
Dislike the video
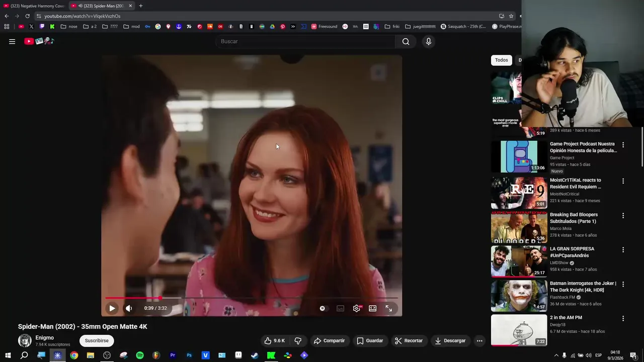(298, 340)
